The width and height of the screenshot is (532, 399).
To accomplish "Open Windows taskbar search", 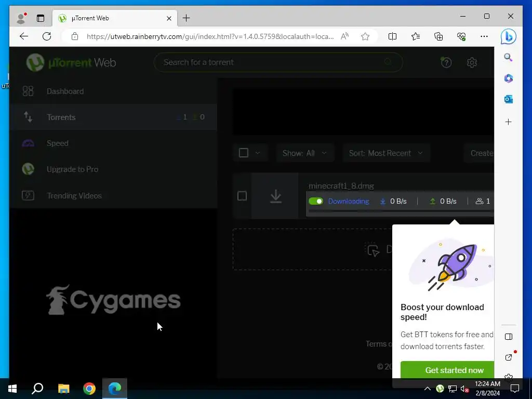I will [x=37, y=389].
